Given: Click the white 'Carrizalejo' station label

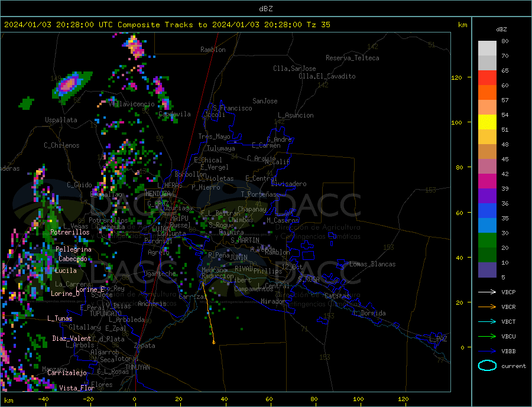Looking at the screenshot, I should coord(67,373).
